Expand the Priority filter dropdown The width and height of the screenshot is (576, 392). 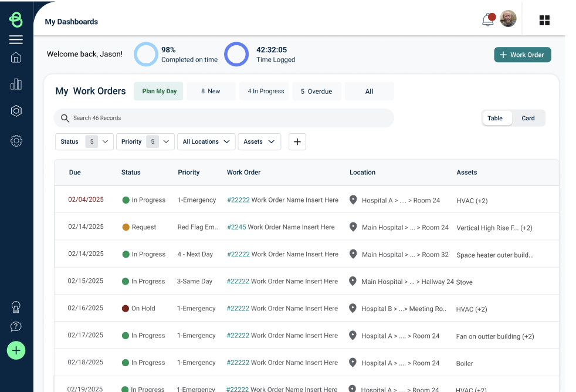[145, 142]
